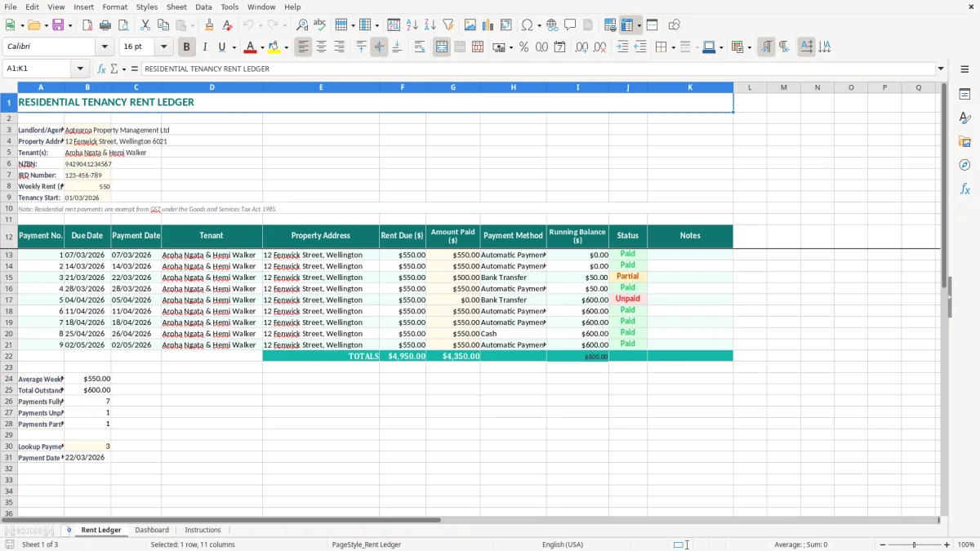Sort descending Z to A

click(x=430, y=25)
